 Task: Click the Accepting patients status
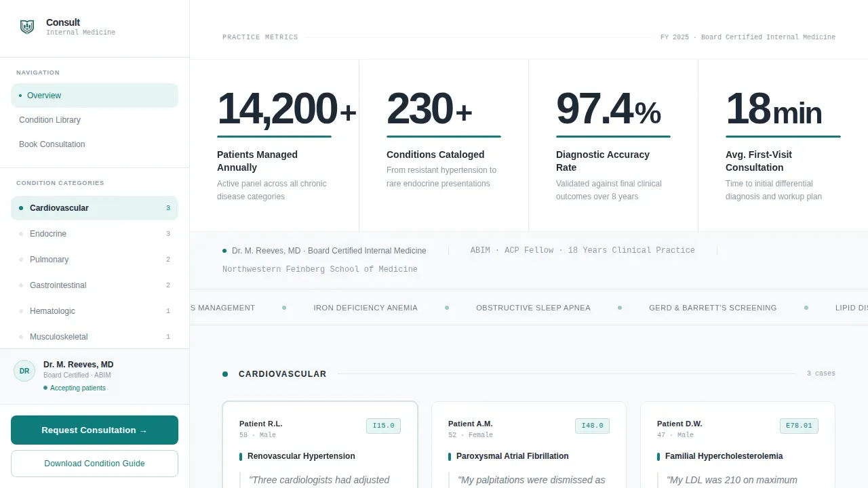tap(75, 388)
